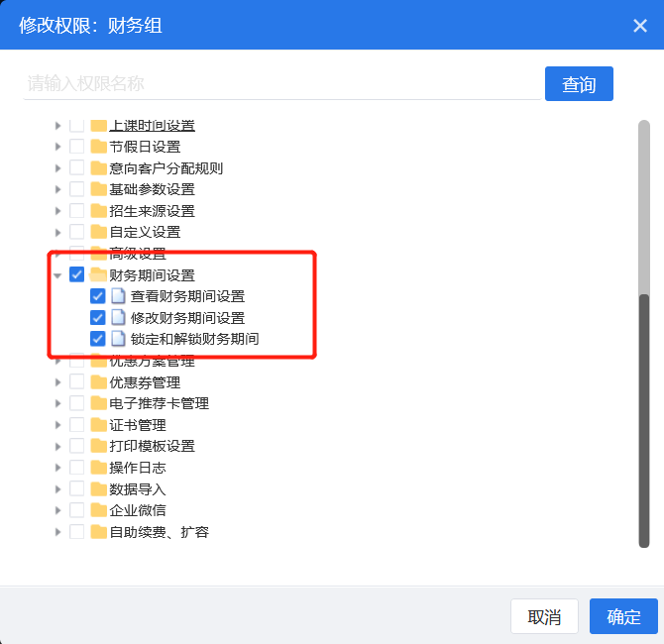Check the 基础参数设置 checkbox
The width and height of the screenshot is (664, 644).
(x=76, y=189)
